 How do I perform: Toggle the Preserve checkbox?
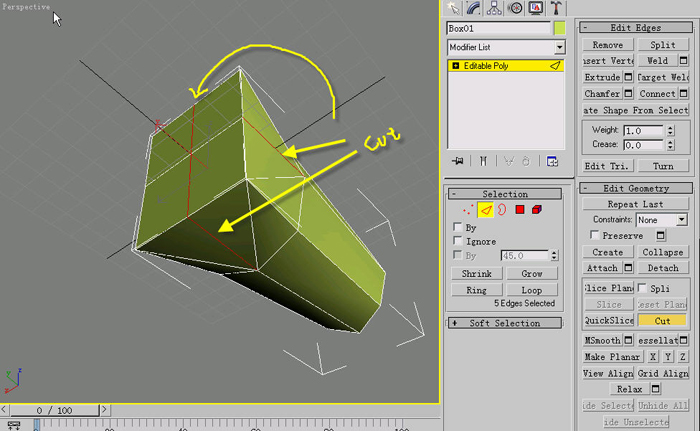[x=594, y=235]
